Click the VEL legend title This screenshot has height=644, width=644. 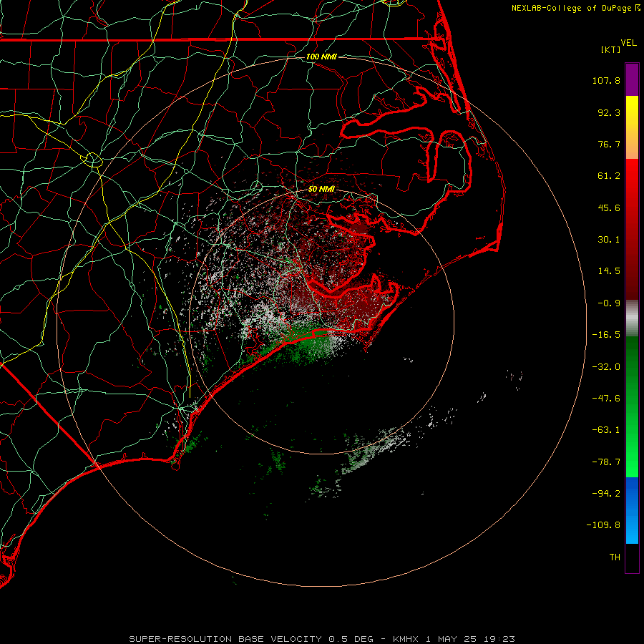point(628,43)
